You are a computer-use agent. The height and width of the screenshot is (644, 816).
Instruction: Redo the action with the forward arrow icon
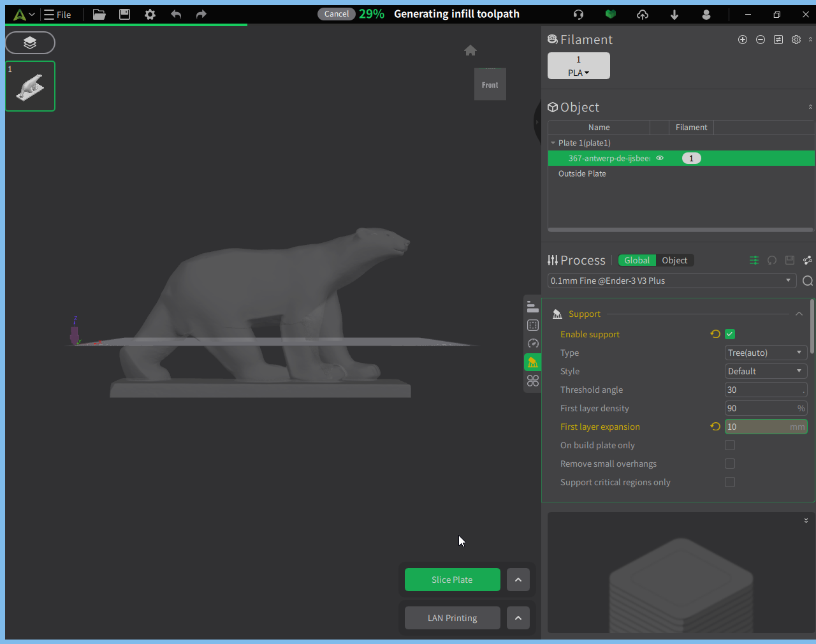click(201, 14)
